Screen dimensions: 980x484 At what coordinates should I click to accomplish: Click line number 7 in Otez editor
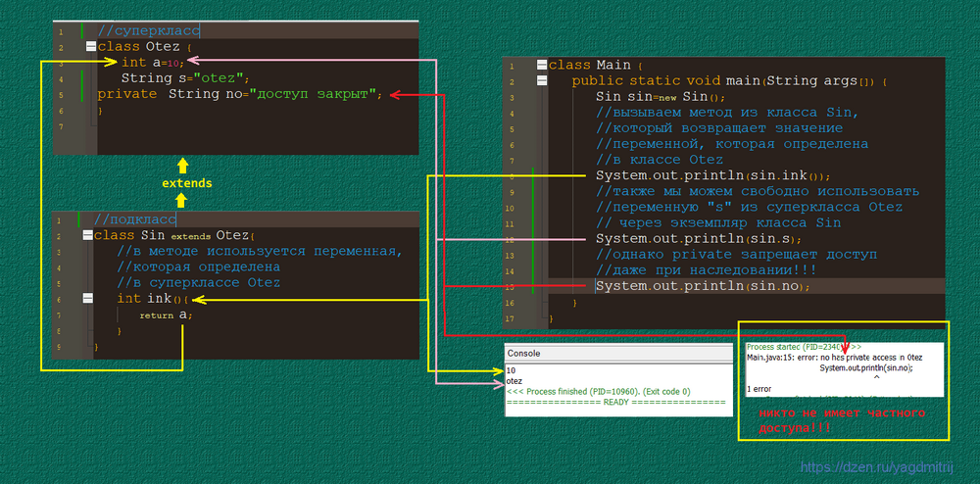point(61,126)
